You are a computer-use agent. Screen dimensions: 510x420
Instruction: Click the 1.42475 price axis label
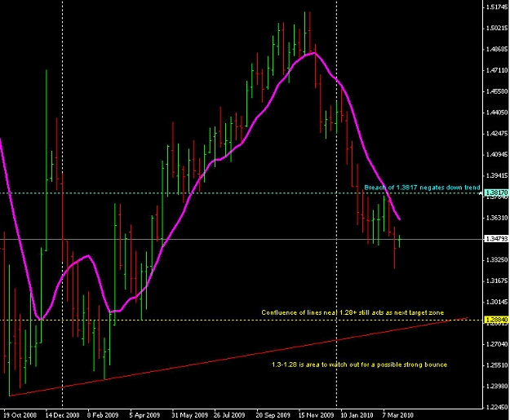[497, 134]
